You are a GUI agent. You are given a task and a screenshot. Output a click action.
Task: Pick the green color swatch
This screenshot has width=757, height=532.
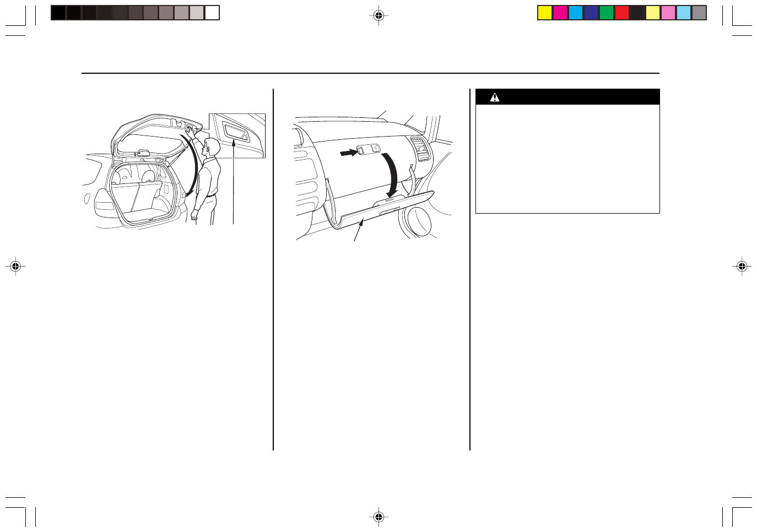pyautogui.click(x=607, y=13)
